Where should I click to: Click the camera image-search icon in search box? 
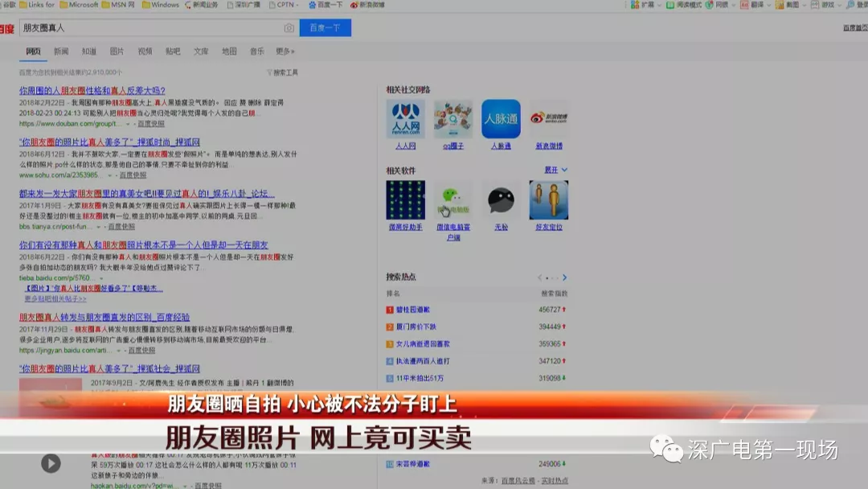289,28
